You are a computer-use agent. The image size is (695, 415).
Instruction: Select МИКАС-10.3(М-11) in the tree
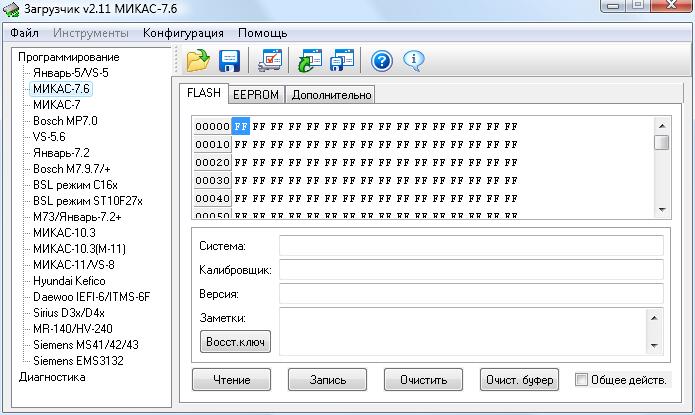79,249
